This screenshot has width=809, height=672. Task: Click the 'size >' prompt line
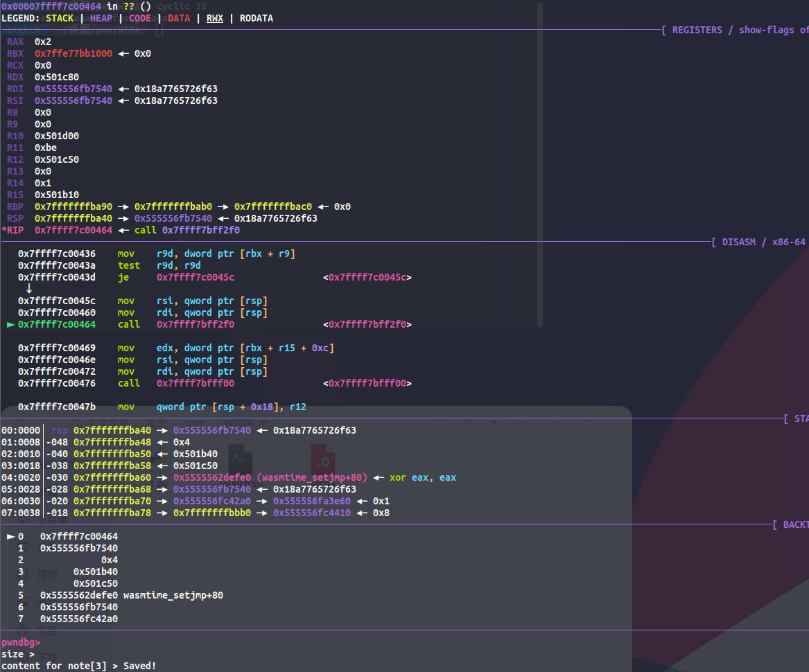[x=19, y=655]
